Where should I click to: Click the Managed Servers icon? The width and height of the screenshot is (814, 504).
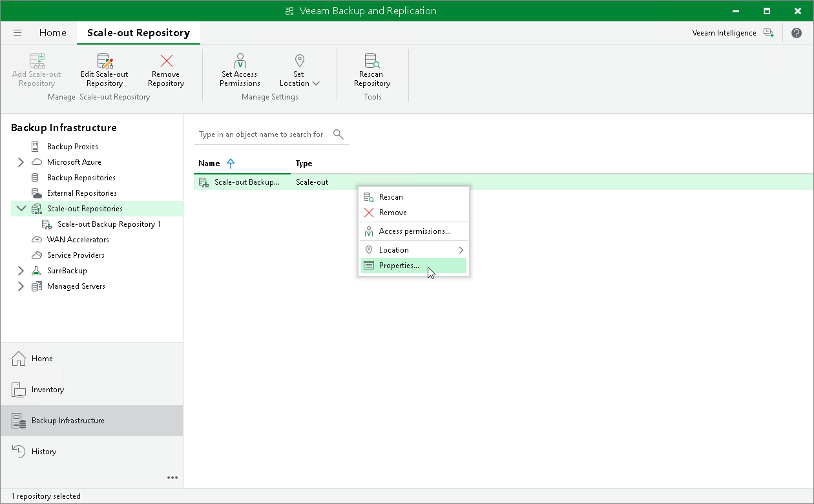[36, 286]
